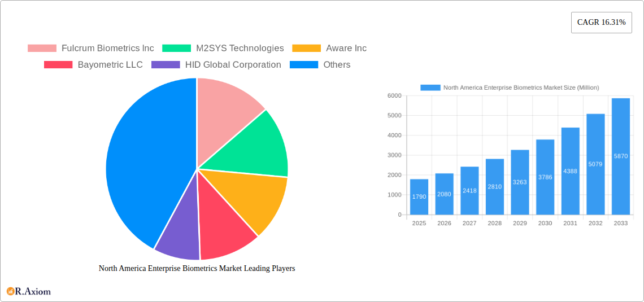
Task: Click the 2000 y-axis label
Action: (x=394, y=175)
